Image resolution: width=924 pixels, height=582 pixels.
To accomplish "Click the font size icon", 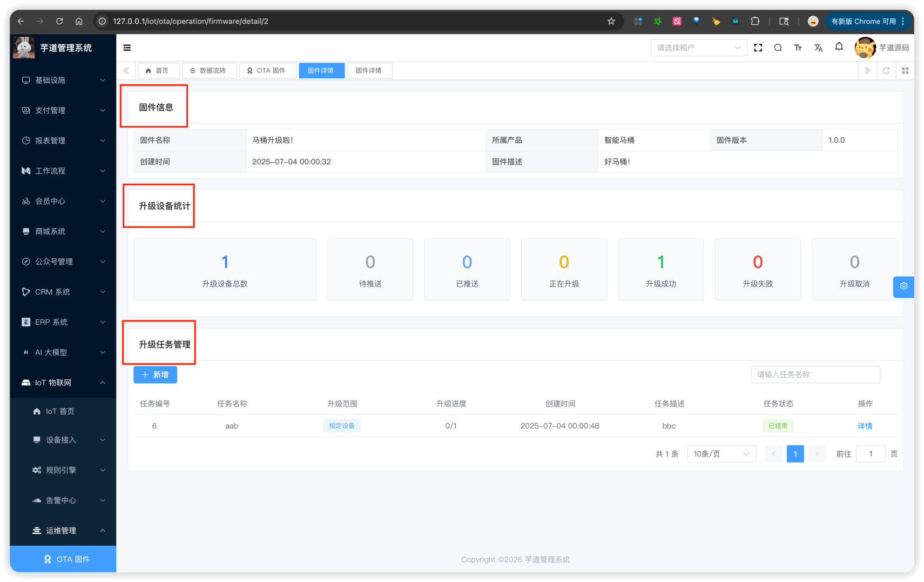I will (798, 48).
